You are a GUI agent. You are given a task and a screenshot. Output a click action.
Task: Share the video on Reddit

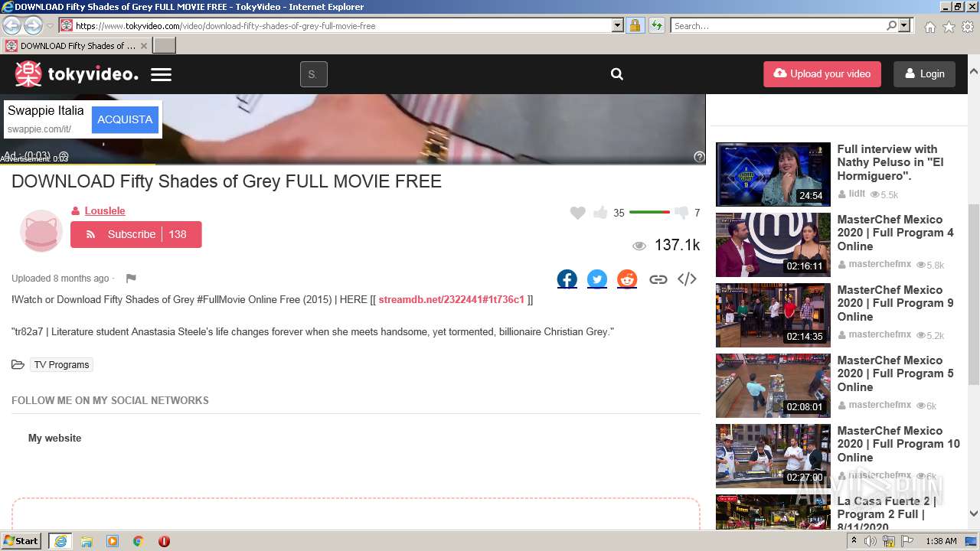627,279
